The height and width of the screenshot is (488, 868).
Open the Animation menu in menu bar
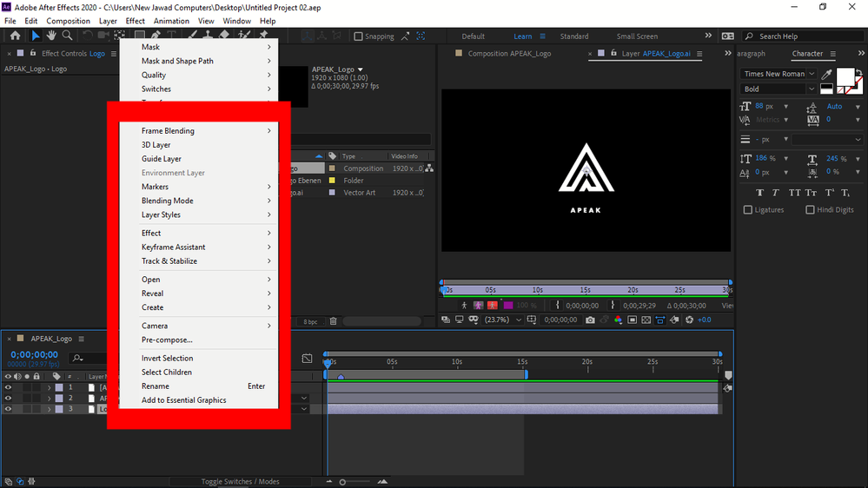pyautogui.click(x=171, y=21)
